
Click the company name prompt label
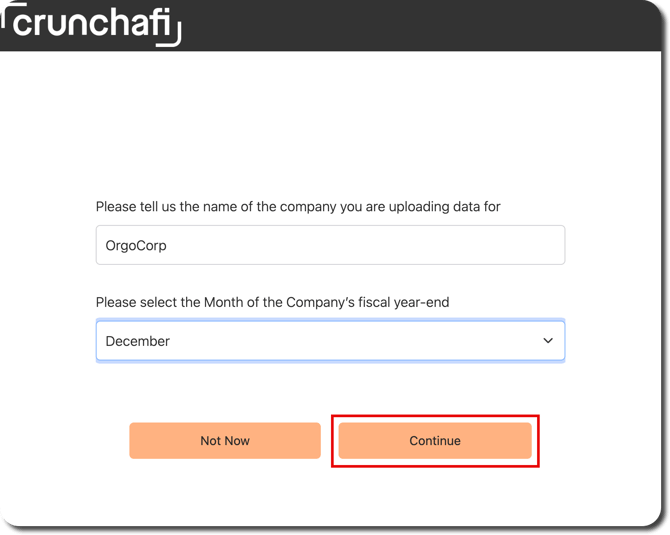coord(298,206)
